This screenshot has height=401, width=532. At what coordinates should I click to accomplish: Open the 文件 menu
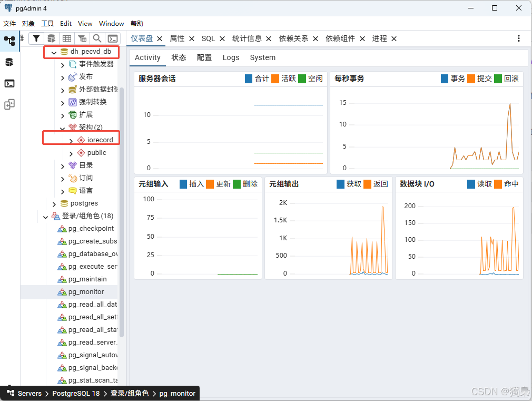pos(9,23)
